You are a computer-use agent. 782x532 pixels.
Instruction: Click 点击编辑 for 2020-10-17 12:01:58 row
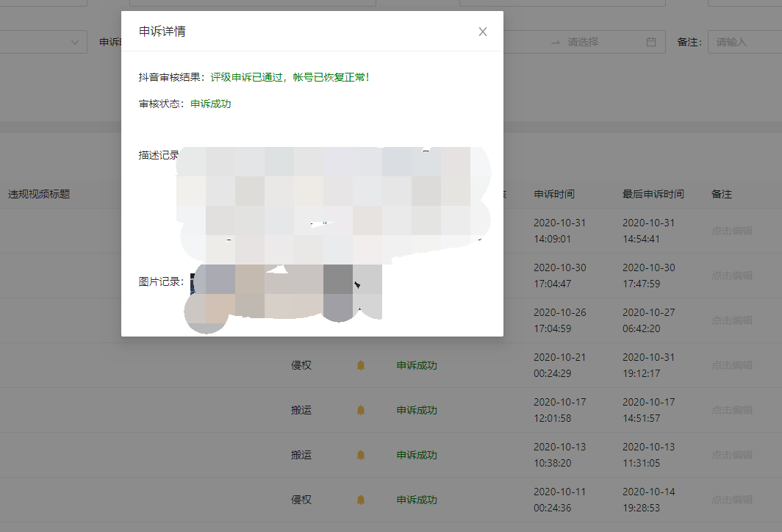coord(731,410)
